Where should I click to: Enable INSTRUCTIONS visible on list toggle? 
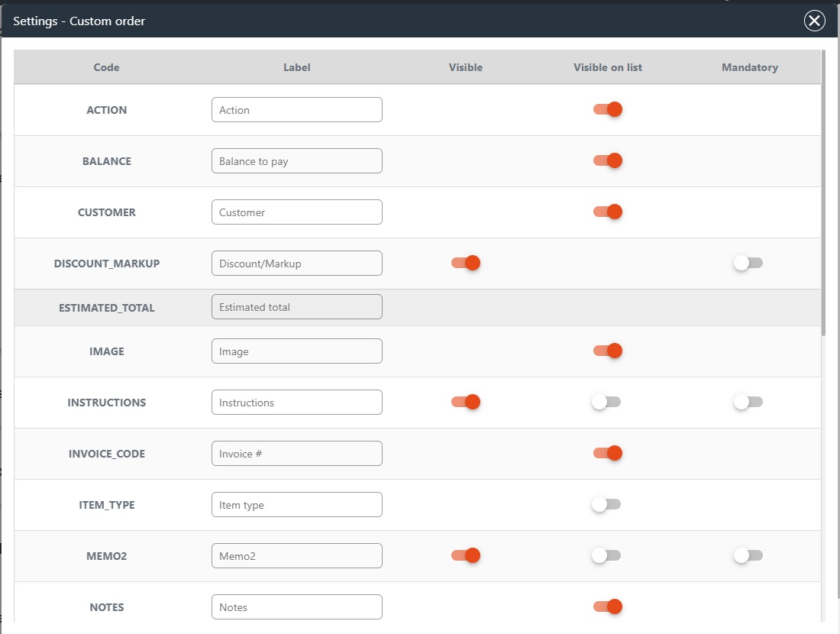click(607, 402)
